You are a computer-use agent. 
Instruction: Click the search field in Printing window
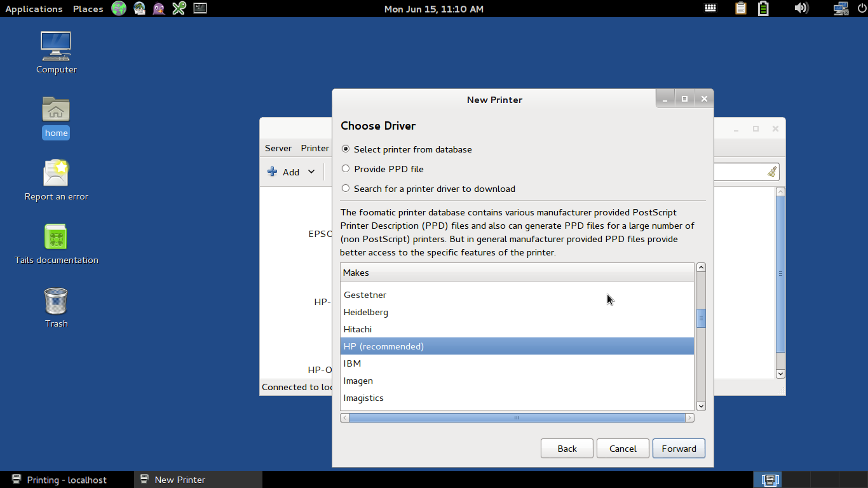(x=740, y=172)
